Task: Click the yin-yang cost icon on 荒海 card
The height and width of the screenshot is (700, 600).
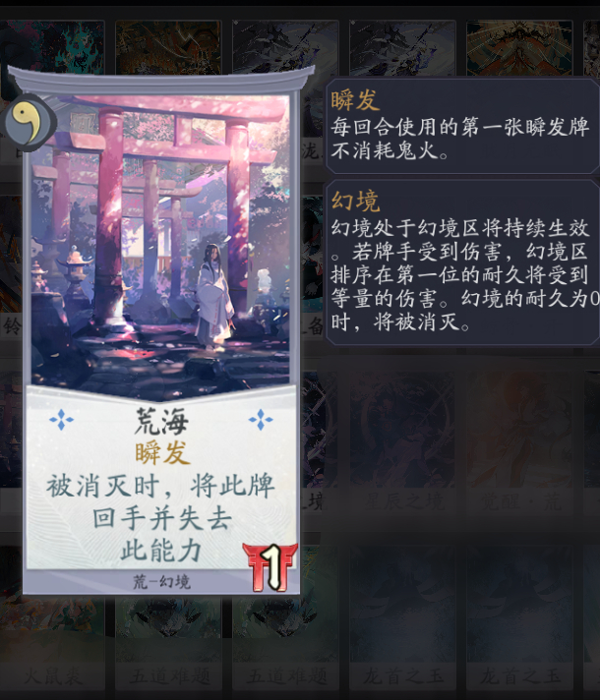Action: click(29, 122)
